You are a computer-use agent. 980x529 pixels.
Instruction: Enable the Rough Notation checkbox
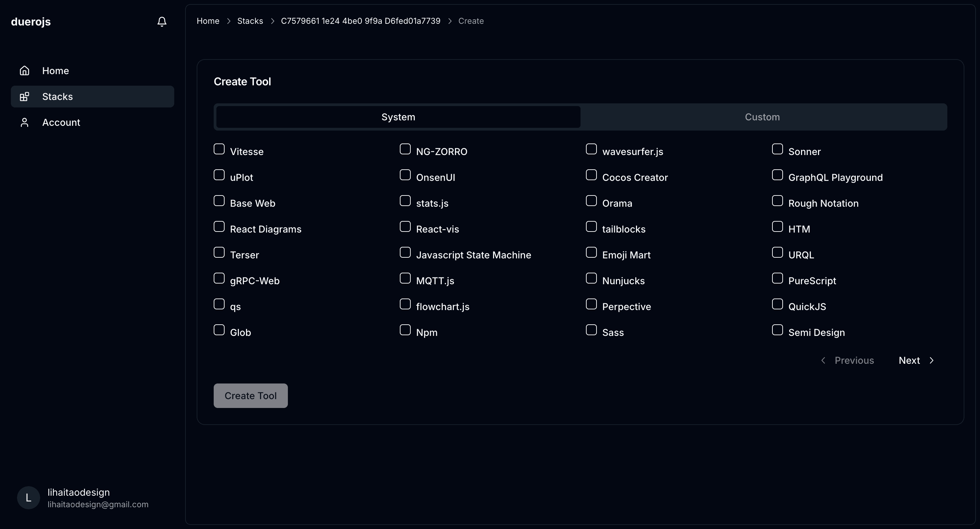click(x=777, y=201)
